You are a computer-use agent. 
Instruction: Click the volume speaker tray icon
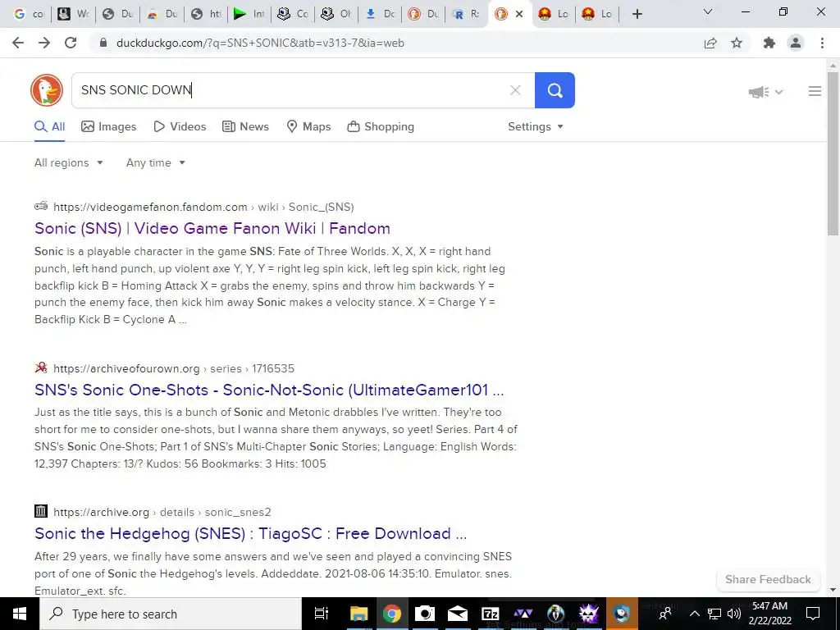[x=734, y=614]
